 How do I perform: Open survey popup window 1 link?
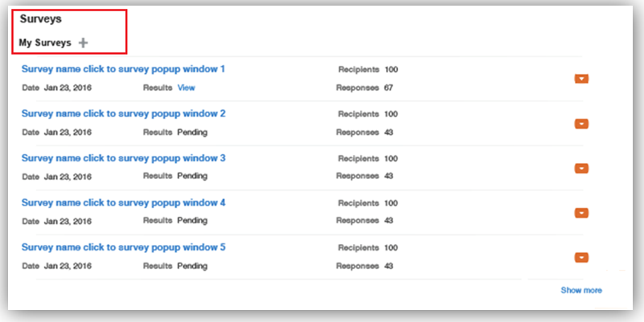pos(123,69)
